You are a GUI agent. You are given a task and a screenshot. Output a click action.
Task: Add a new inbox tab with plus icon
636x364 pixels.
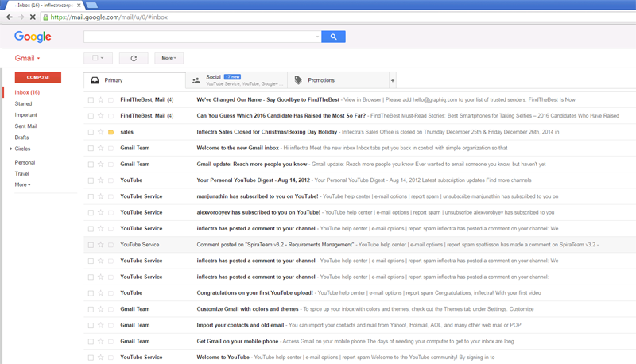click(x=392, y=80)
